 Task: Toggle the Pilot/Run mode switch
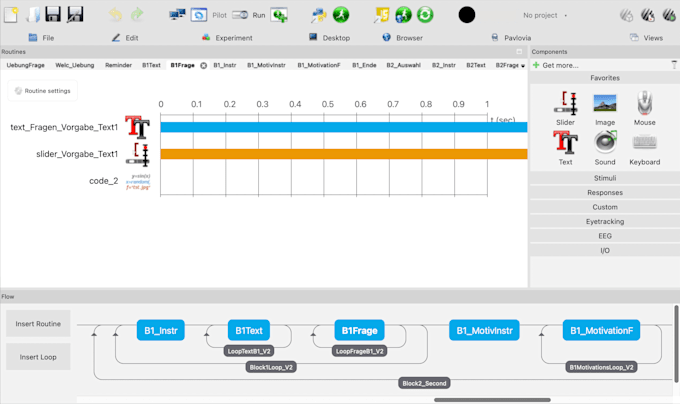pyautogui.click(x=240, y=15)
